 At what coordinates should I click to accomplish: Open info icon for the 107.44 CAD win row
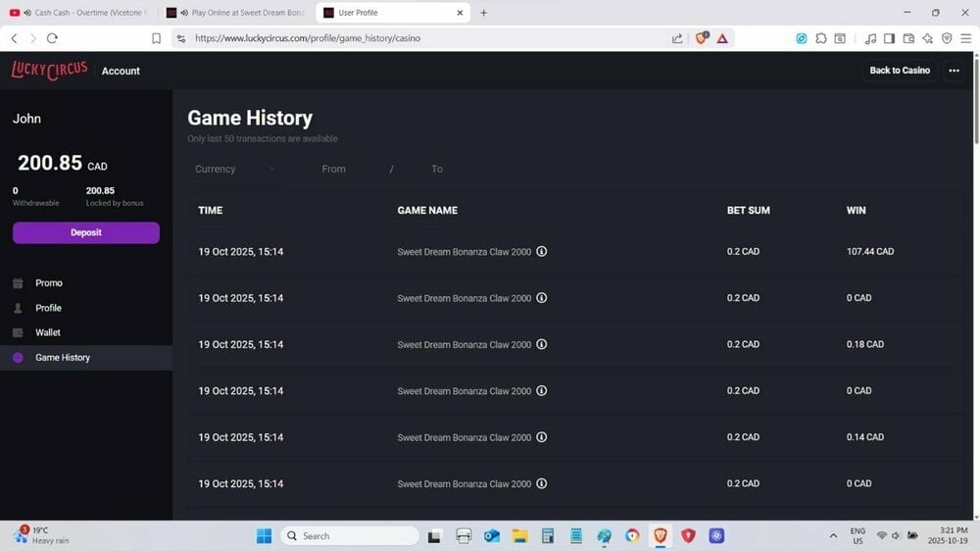click(x=541, y=251)
